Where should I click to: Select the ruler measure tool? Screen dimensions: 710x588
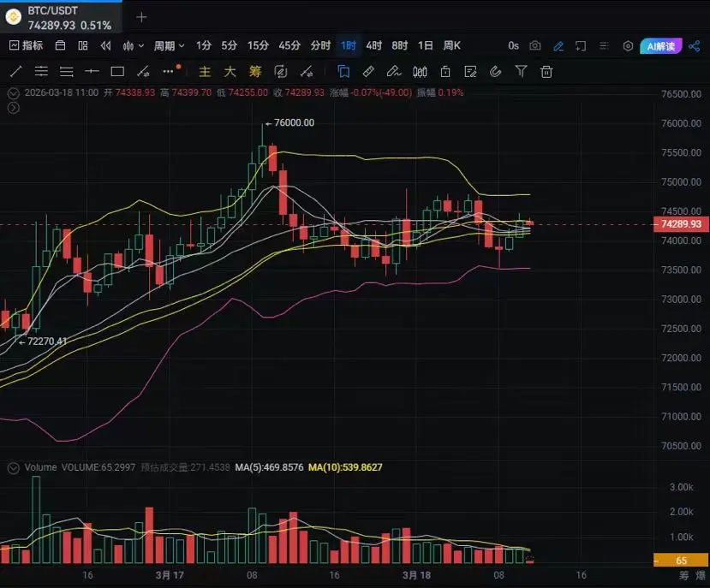coord(368,72)
